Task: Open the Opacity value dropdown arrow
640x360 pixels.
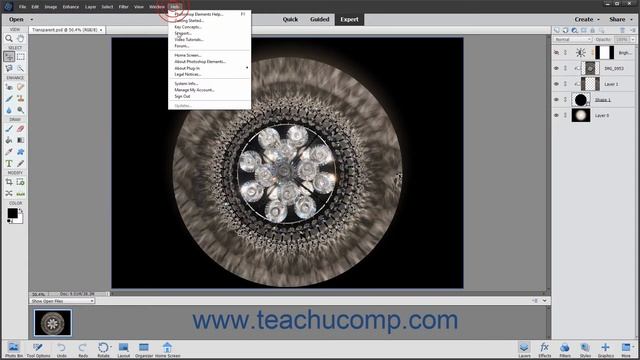Action: coord(633,40)
